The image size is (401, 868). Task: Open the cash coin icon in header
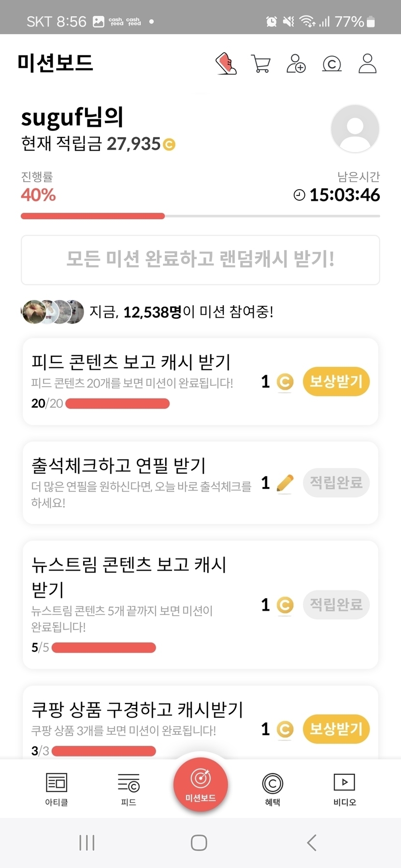(332, 63)
